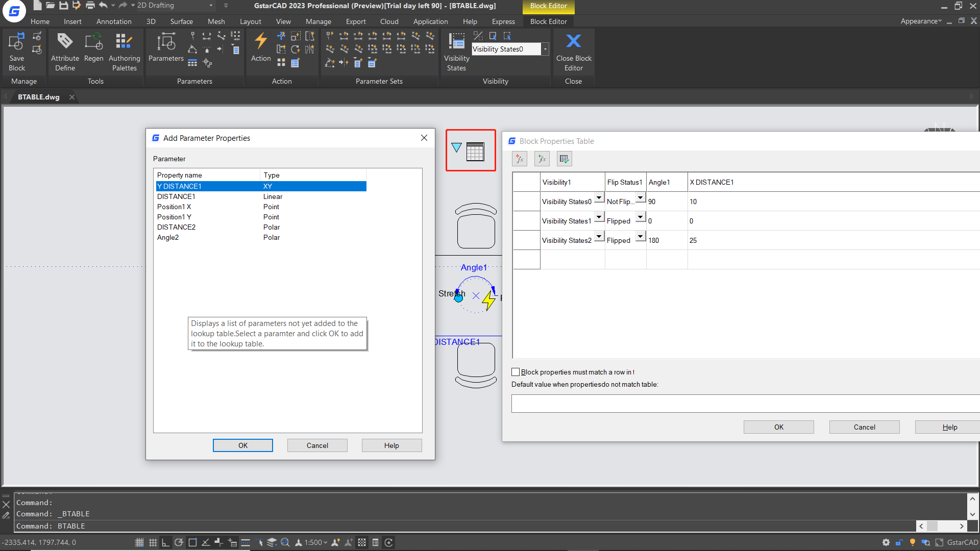Open Flip Status dropdown for Visibility States2 row
The height and width of the screenshot is (551, 980).
pos(640,236)
